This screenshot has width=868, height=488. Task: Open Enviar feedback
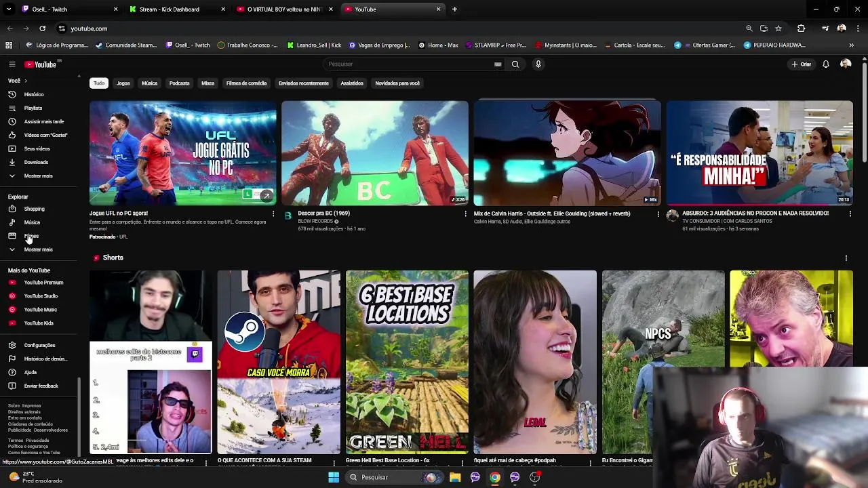[39, 386]
